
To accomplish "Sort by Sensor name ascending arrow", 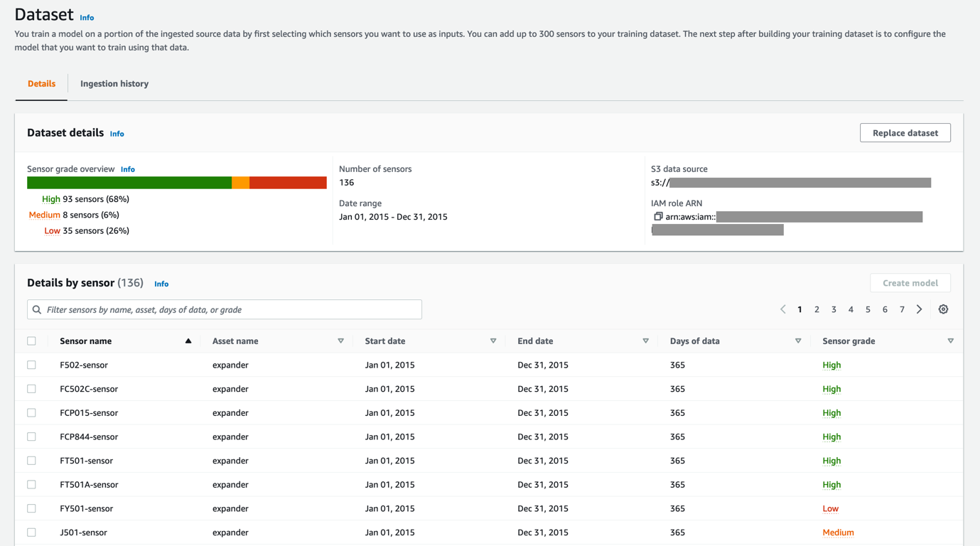I will tap(188, 341).
